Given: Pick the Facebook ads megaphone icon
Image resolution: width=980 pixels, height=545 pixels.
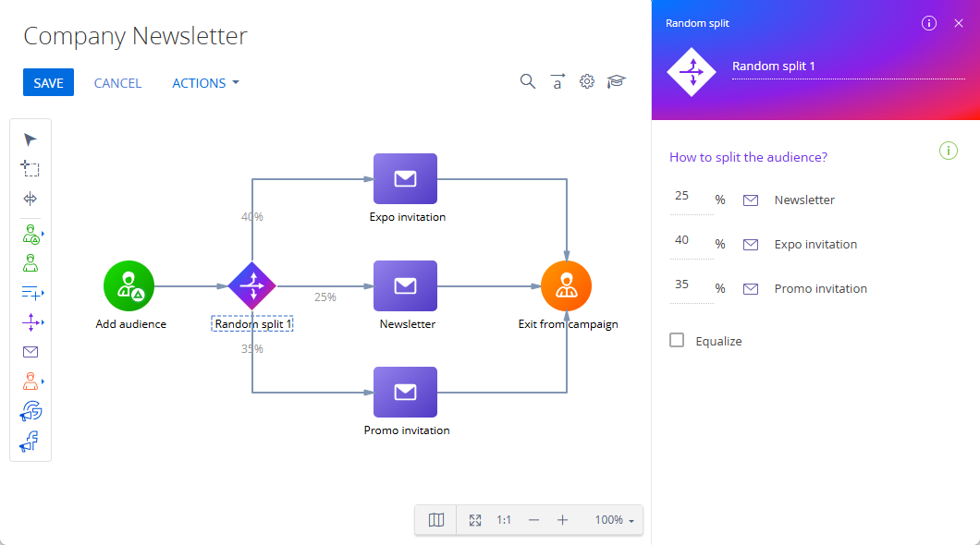Looking at the screenshot, I should [x=30, y=442].
